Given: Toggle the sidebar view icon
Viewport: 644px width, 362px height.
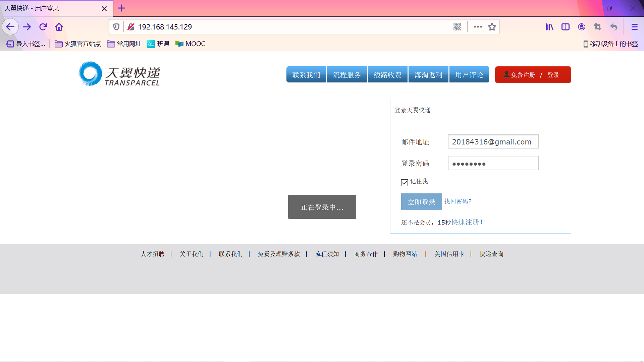Looking at the screenshot, I should [x=566, y=27].
